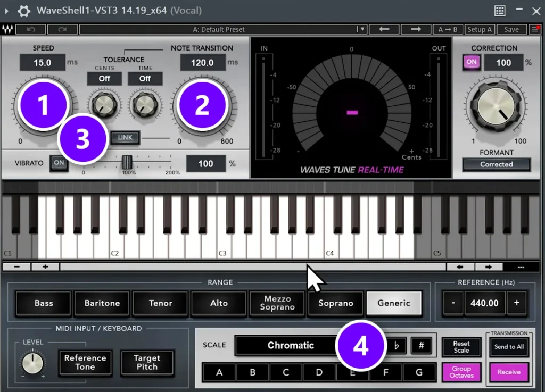Open the Default Preset dropdown arrow

point(362,29)
